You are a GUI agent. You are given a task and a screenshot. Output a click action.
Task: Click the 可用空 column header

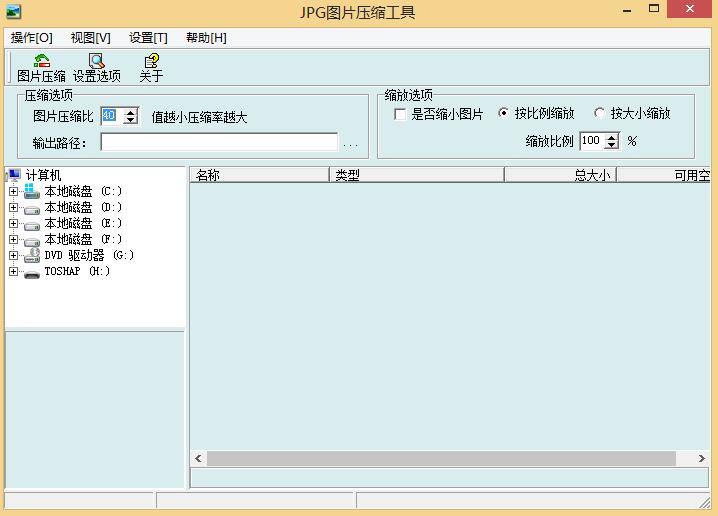664,175
